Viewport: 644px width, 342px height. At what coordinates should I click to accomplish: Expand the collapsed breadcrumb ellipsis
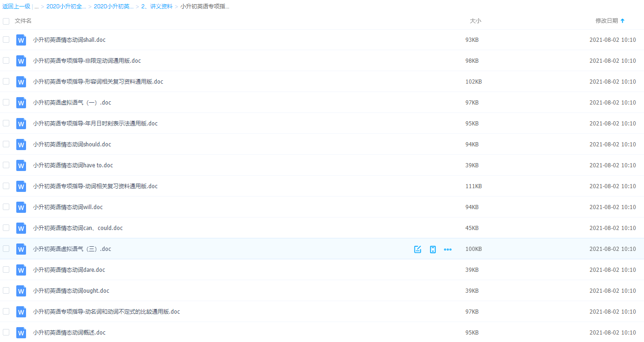[37, 7]
